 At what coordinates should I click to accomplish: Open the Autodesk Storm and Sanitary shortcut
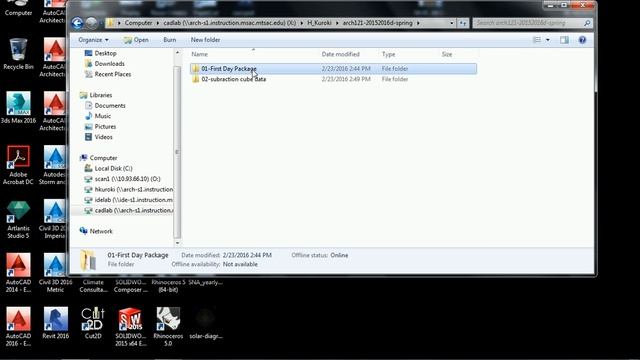coord(53,165)
